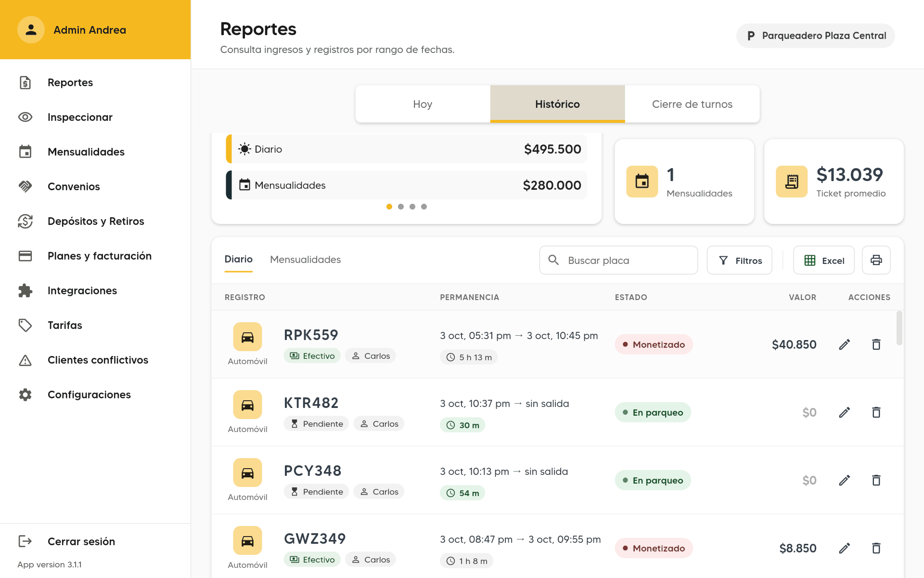Image resolution: width=924 pixels, height=578 pixels.
Task: Switch to the Hoy tab
Action: point(423,104)
